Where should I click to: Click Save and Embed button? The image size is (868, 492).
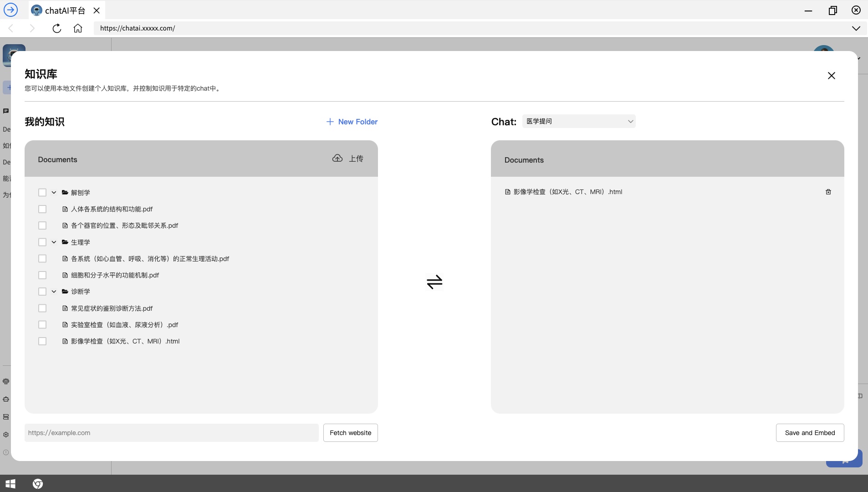[810, 433]
